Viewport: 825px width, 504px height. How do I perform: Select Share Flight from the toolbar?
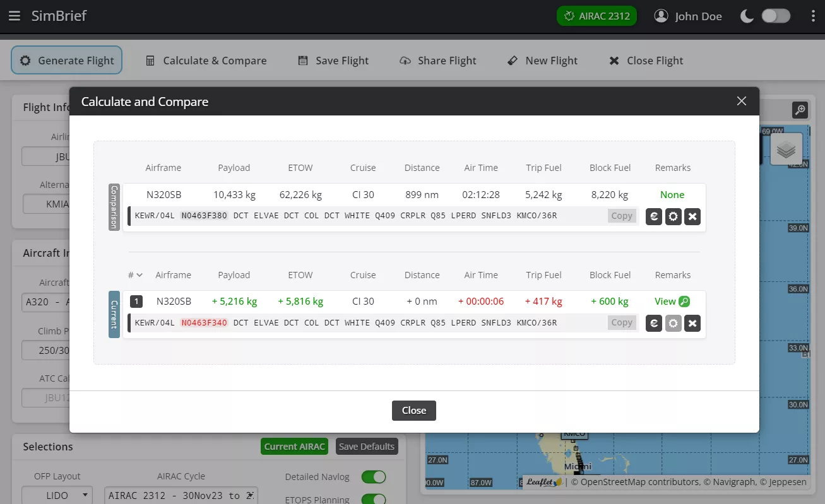tap(438, 61)
